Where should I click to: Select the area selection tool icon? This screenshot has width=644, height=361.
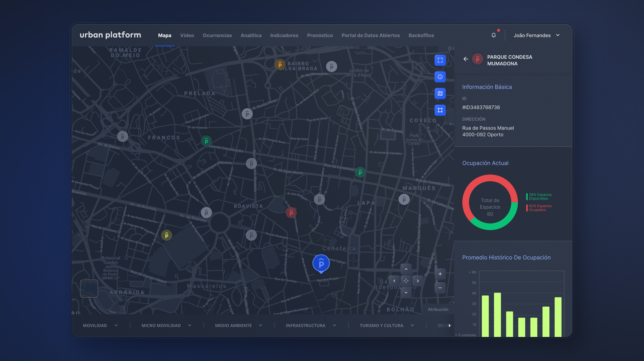click(x=440, y=110)
